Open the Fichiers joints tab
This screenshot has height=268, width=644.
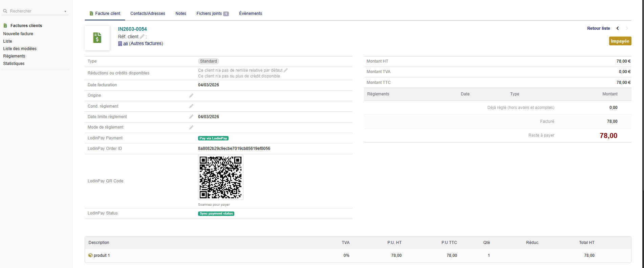point(212,14)
